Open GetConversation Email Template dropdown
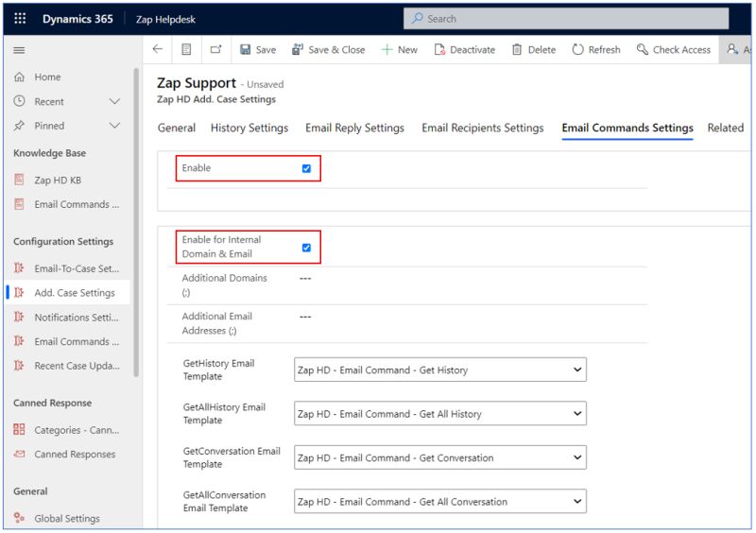This screenshot has width=756, height=533. 440,457
